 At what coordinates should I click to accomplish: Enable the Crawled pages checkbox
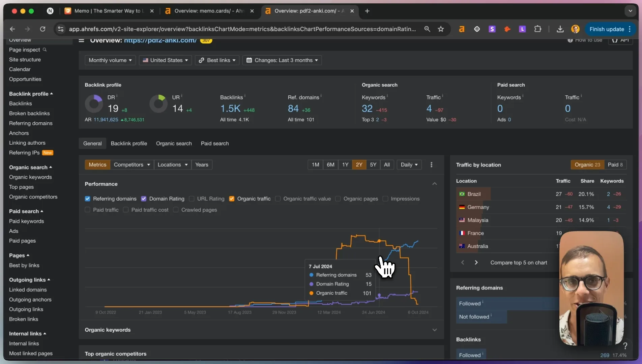point(176,210)
